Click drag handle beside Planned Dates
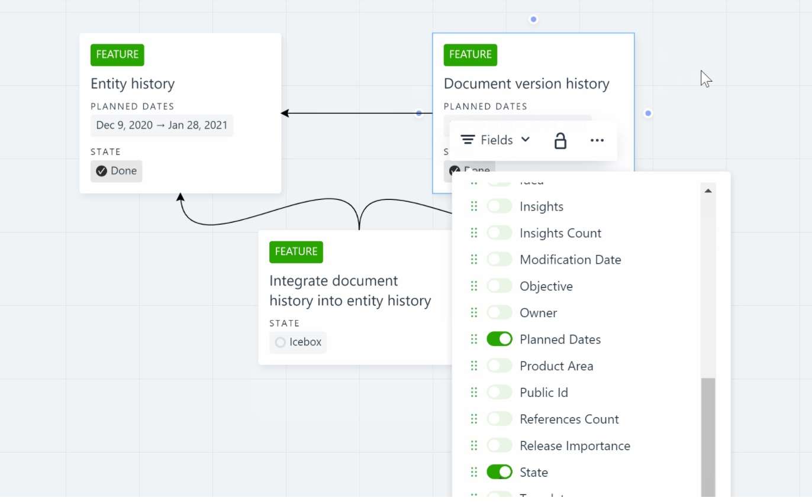Image resolution: width=812 pixels, height=504 pixels. tap(473, 339)
